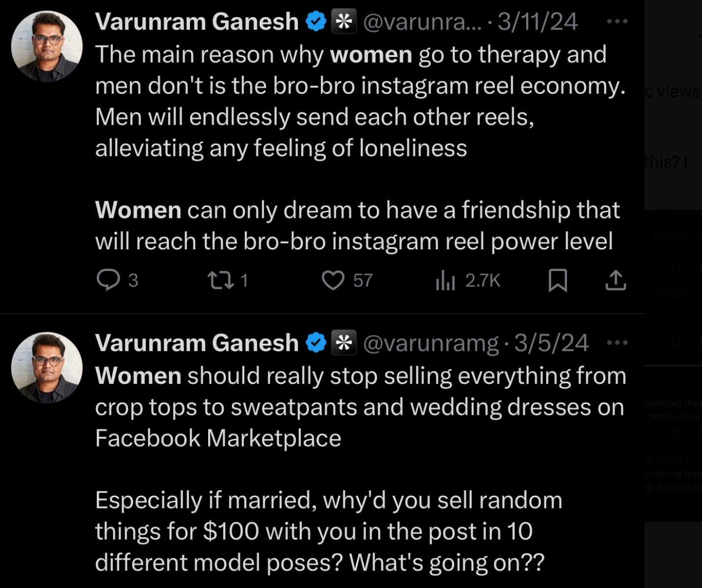
Task: Open more options on the 3/11/24 tweet
Action: 618,22
